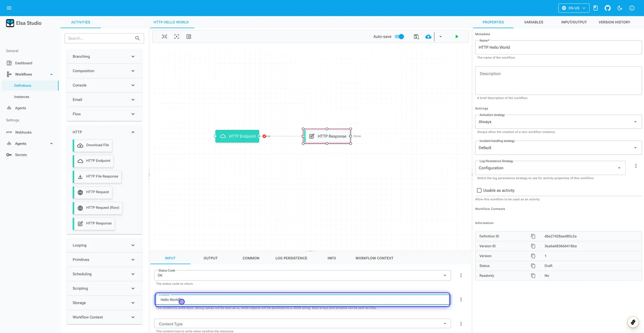This screenshot has height=333, width=644.
Task: Switch to the Output tab of activity
Action: pyautogui.click(x=210, y=258)
